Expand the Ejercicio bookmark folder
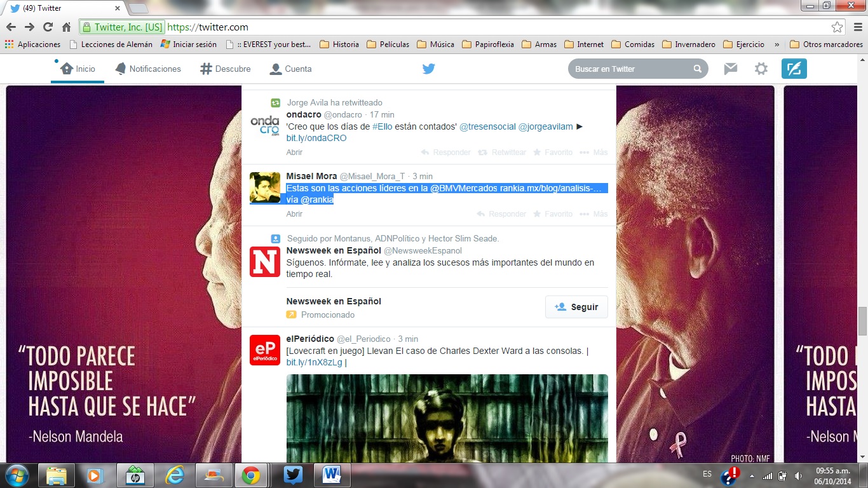The image size is (868, 488). (x=744, y=44)
